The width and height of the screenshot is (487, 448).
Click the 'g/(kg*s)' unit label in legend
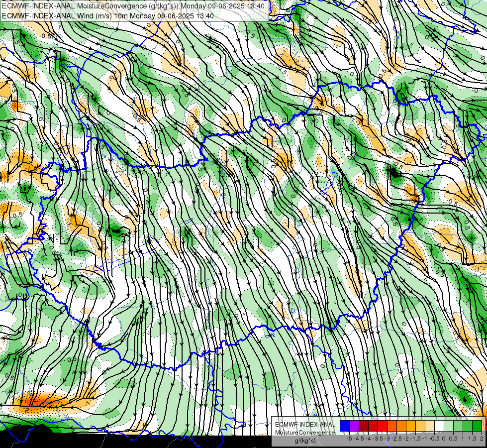click(x=305, y=441)
